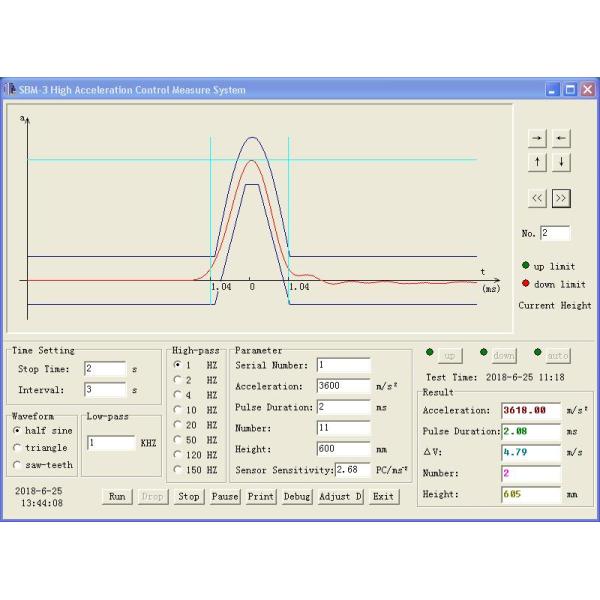Select saw-teeth waveform option
Image resolution: width=600 pixels, height=600 pixels.
click(18, 465)
